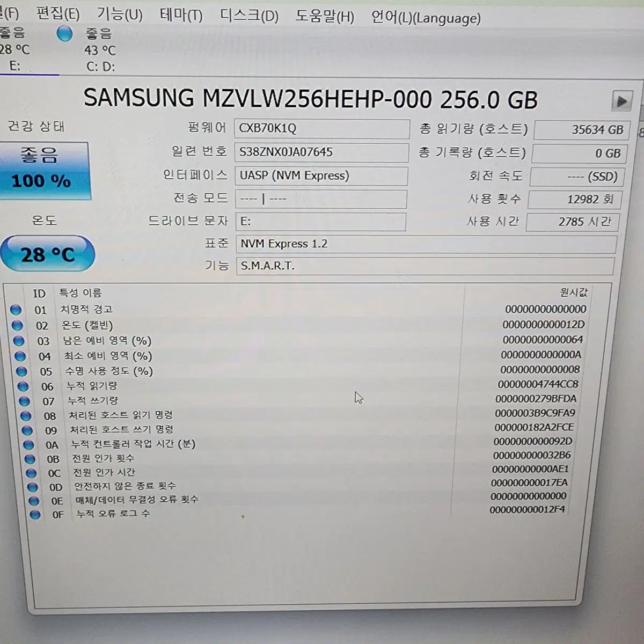Click raw value 000000000032B6
Image resolution: width=644 pixels, height=644 pixels.
tap(532, 455)
